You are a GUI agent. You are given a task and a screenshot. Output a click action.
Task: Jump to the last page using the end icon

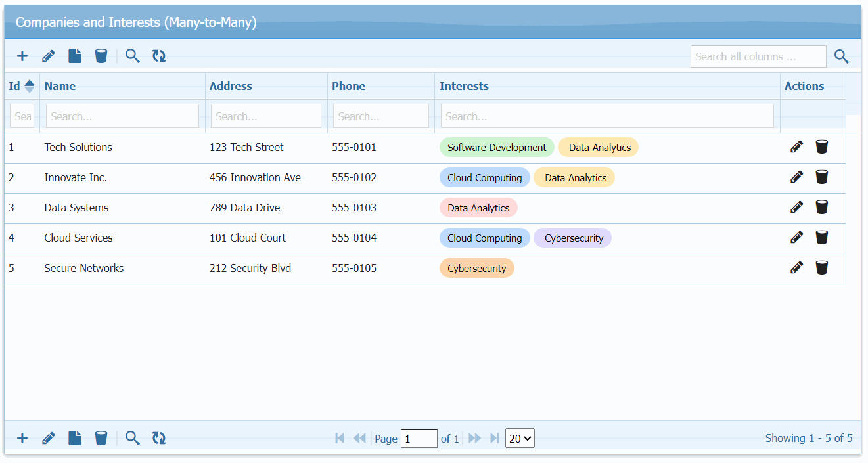495,438
